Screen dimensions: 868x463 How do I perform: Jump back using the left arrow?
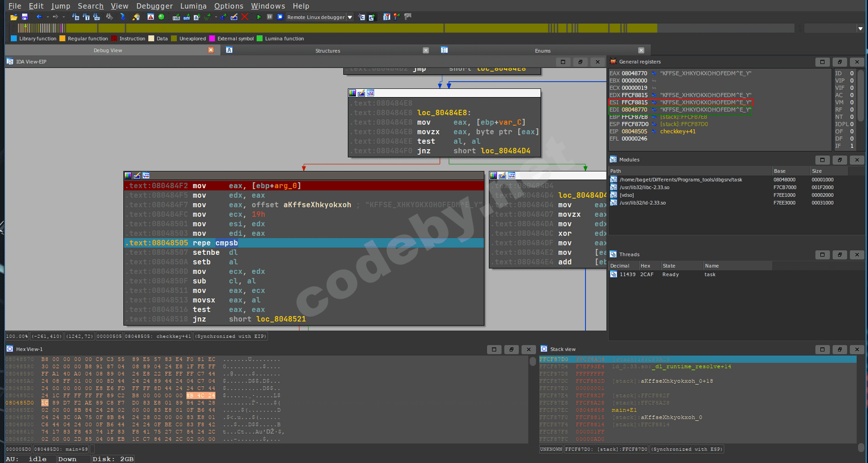tap(39, 17)
